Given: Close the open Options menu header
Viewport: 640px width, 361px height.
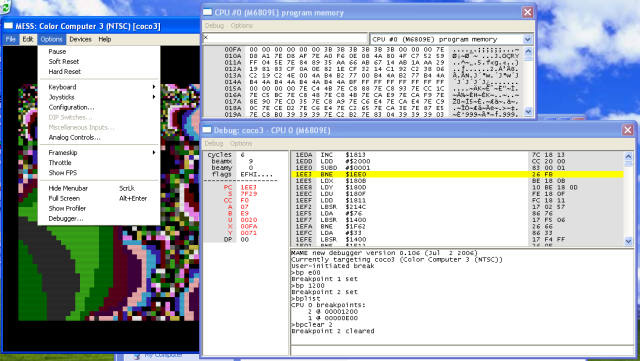Looking at the screenshot, I should 51,39.
